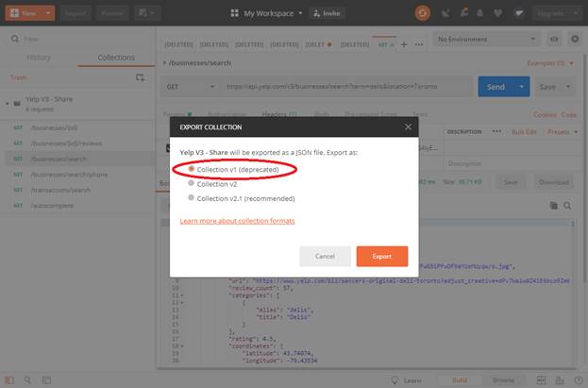
Task: Open the /businesses/{id} request
Action: tap(77, 127)
